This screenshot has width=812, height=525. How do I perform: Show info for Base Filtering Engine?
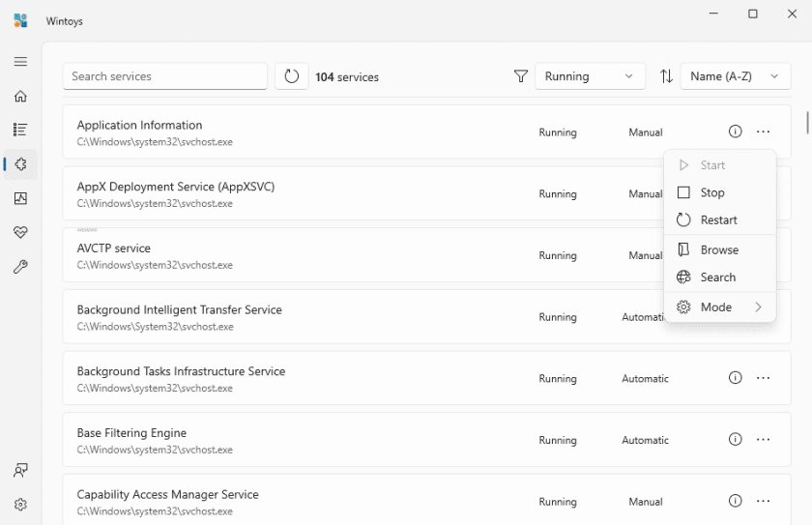pos(736,440)
